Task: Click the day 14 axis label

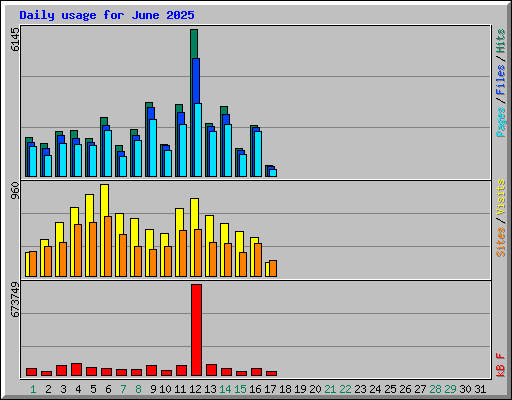Action: [x=225, y=389]
